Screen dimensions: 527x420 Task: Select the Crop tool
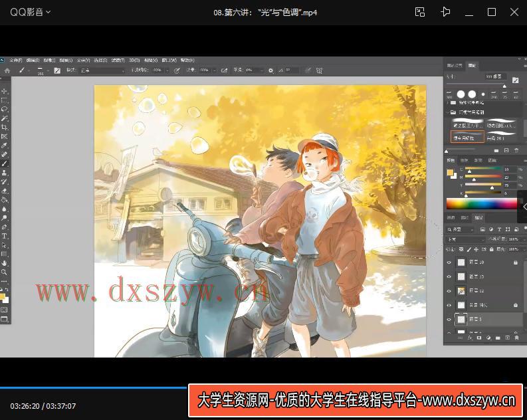pyautogui.click(x=5, y=128)
